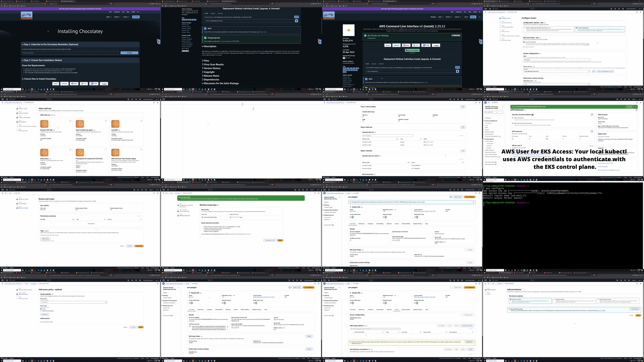The width and height of the screenshot is (644, 362).
Task: Tick the kube-proxy add-on checkbox
Action: pos(70,150)
